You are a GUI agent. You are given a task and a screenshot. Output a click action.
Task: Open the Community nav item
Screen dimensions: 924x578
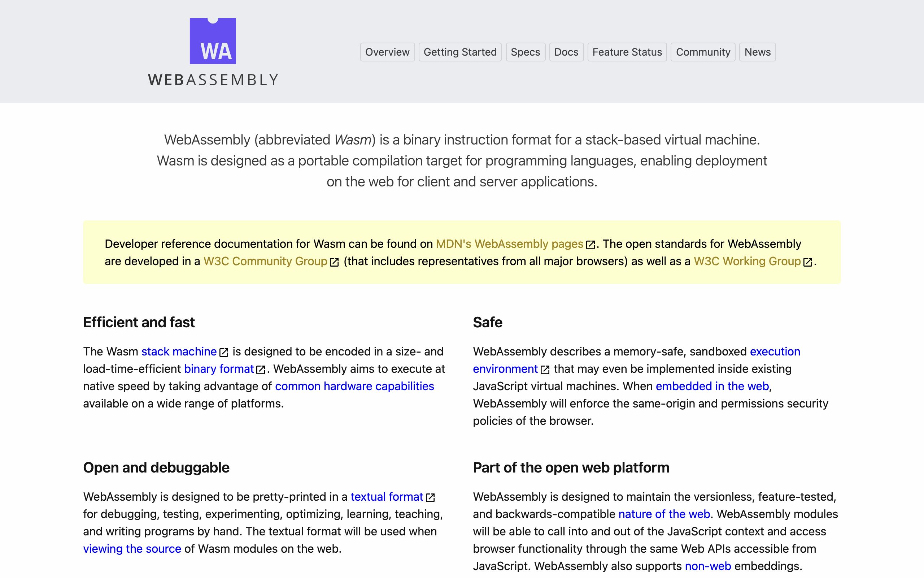pos(703,52)
